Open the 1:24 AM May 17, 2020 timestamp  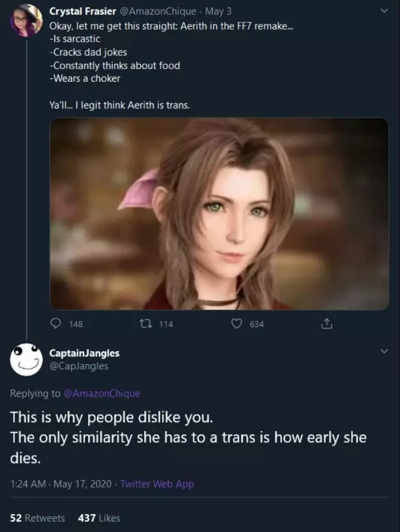(61, 484)
